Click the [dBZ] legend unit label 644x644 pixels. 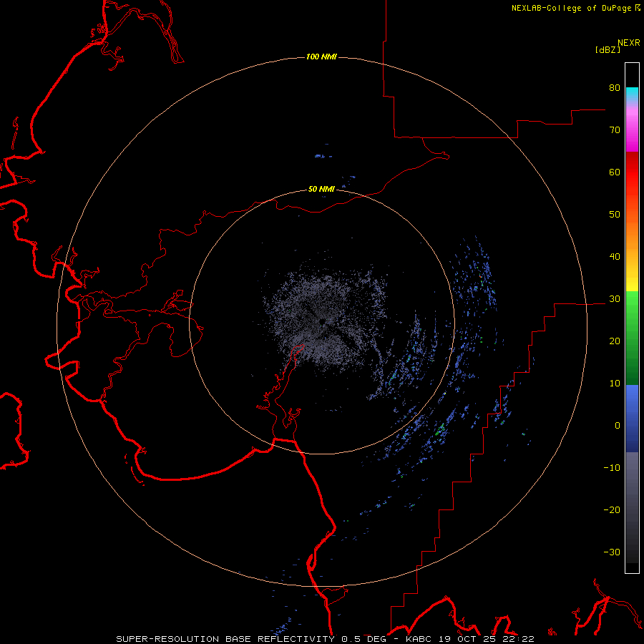point(608,49)
